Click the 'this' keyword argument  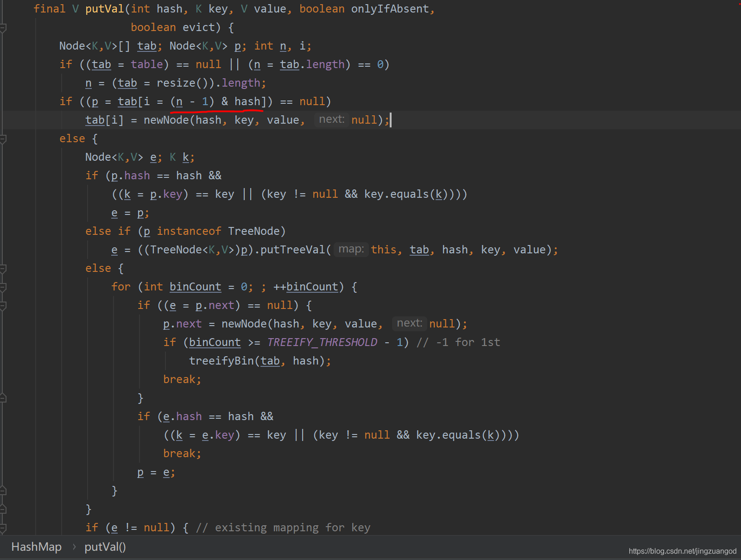coord(384,250)
